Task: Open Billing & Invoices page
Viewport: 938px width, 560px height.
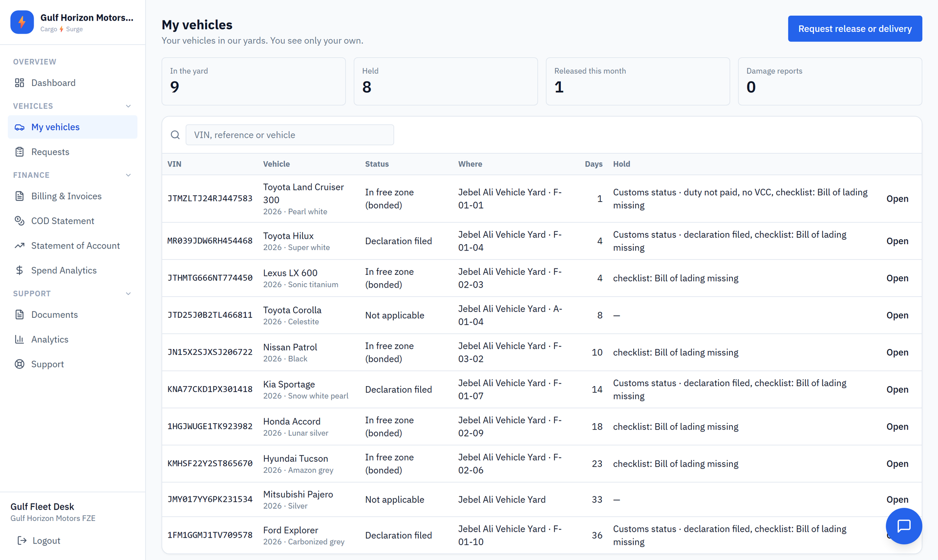Action: (72, 196)
